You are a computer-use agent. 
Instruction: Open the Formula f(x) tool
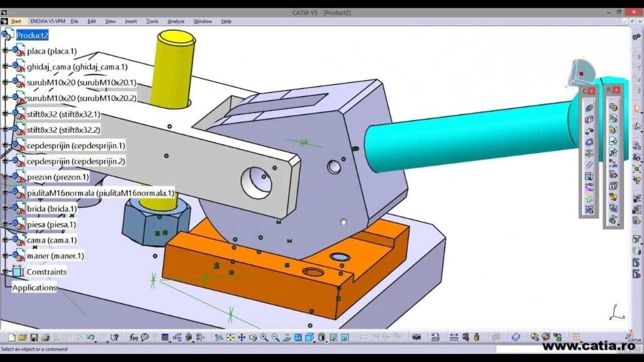[x=133, y=337]
